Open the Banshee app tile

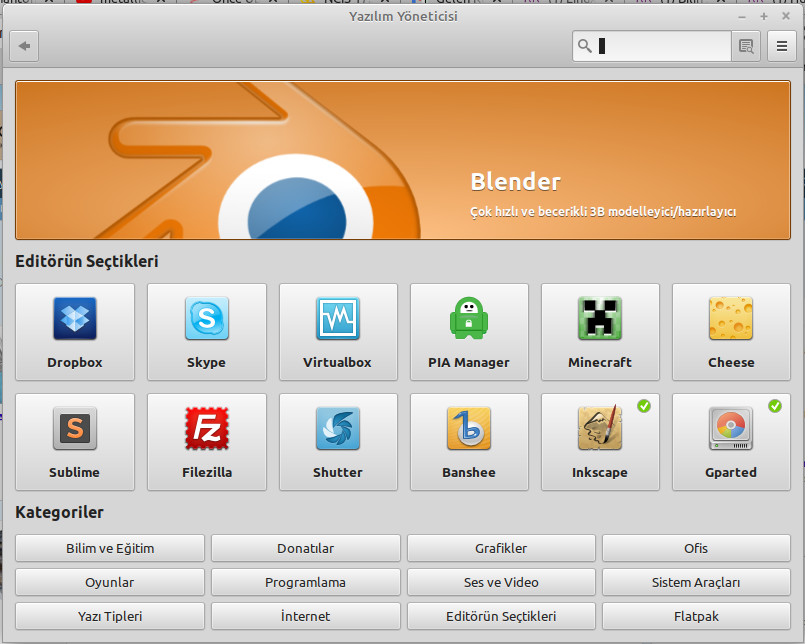469,442
